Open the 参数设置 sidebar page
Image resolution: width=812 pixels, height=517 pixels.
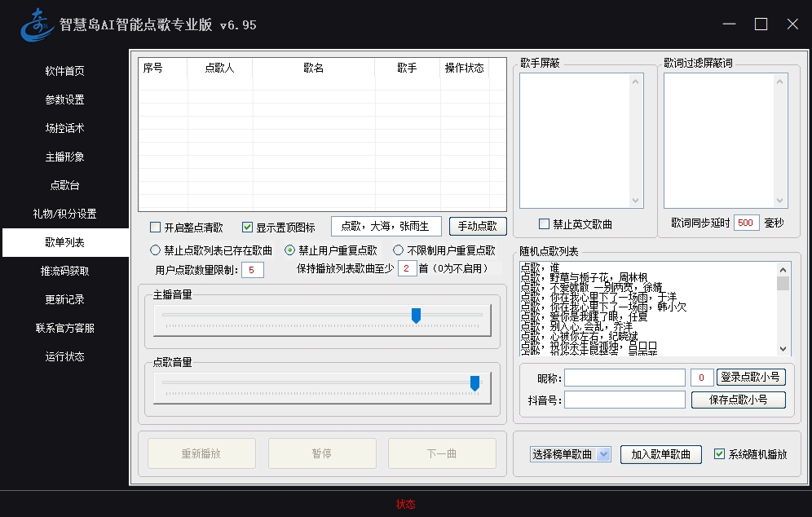click(x=64, y=99)
